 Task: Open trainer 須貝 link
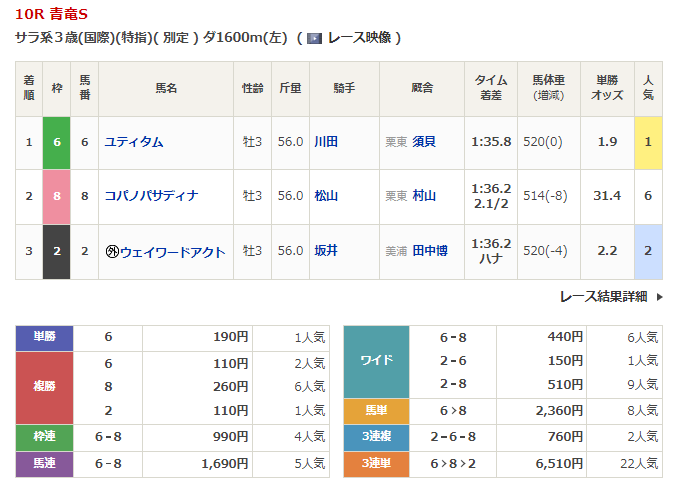tap(424, 142)
